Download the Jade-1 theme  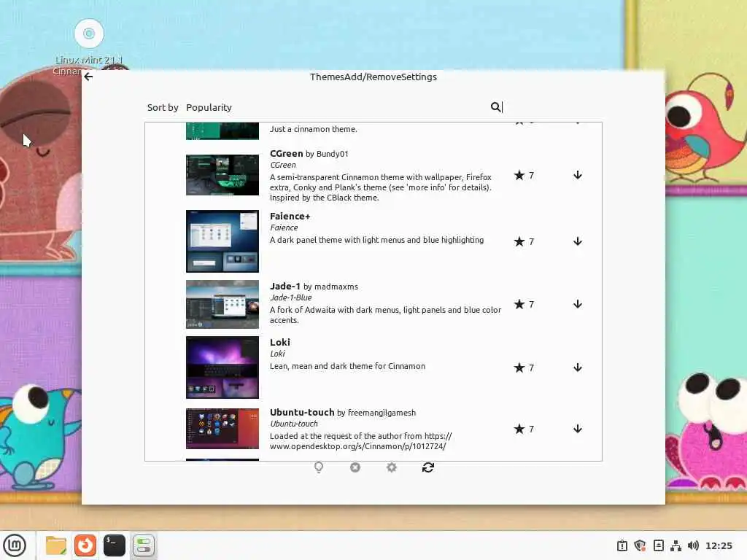(x=578, y=304)
